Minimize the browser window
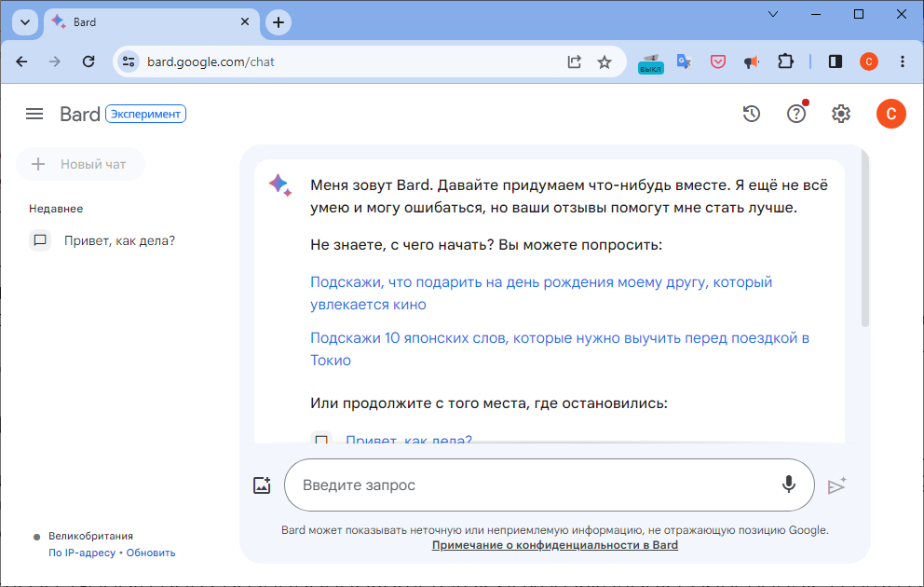The height and width of the screenshot is (587, 924). point(816,14)
